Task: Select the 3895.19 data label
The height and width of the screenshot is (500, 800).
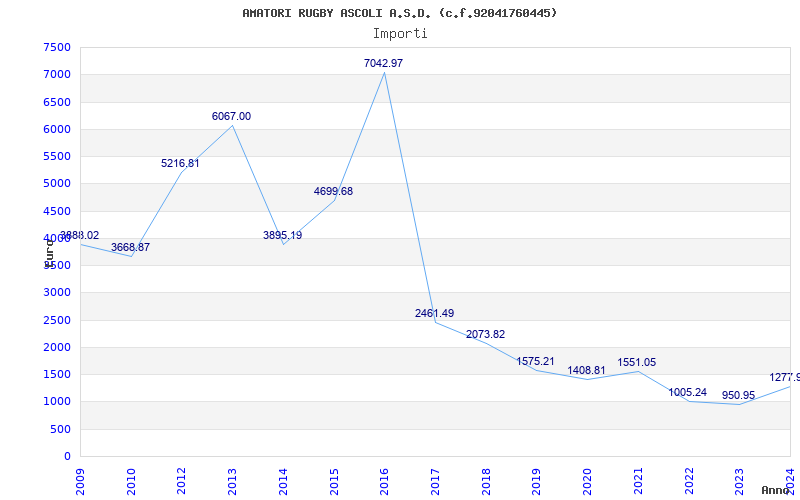Action: 282,236
